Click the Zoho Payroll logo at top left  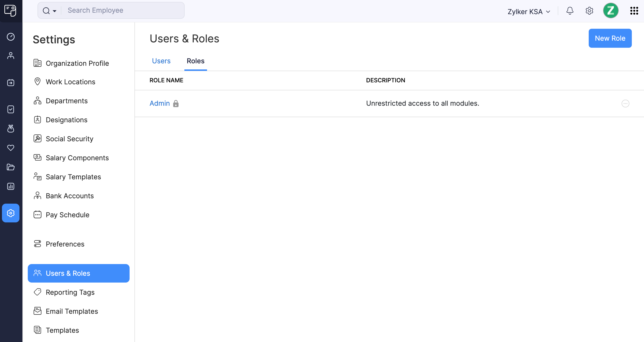pyautogui.click(x=11, y=10)
